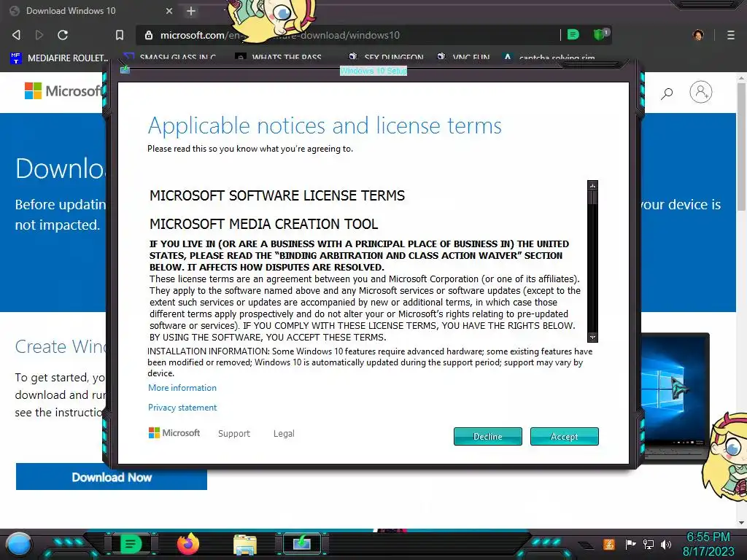Open the green chat extension icon
Screen dimensions: 747x560
pos(573,34)
